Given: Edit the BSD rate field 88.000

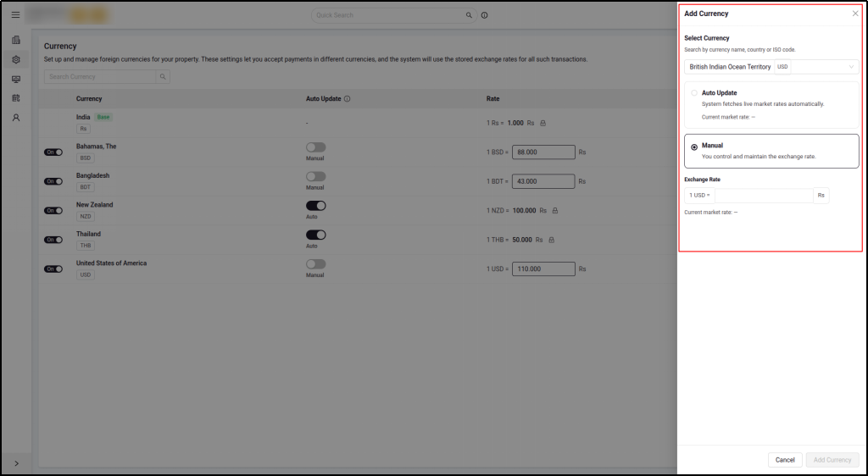Looking at the screenshot, I should pos(543,152).
